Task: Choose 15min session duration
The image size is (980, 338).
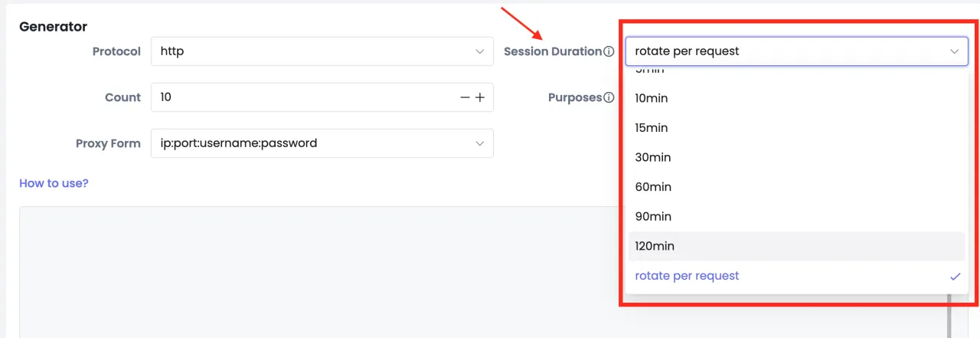Action: (652, 127)
